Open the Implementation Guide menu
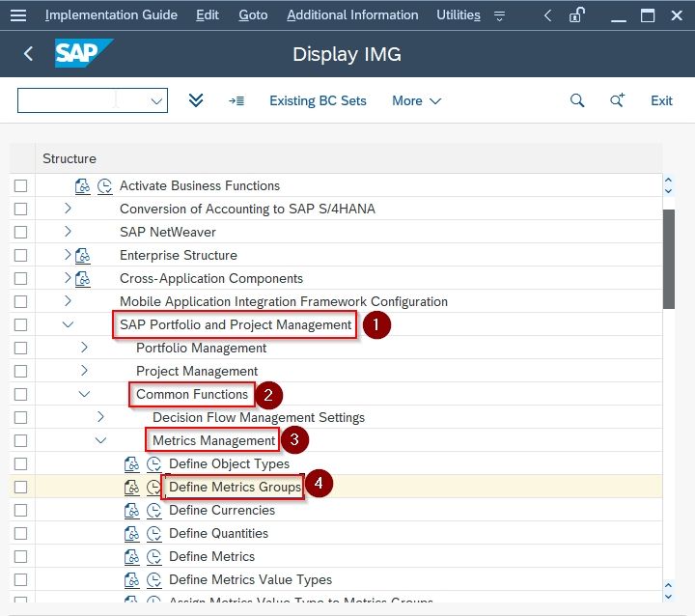Image resolution: width=695 pixels, height=616 pixels. (111, 15)
